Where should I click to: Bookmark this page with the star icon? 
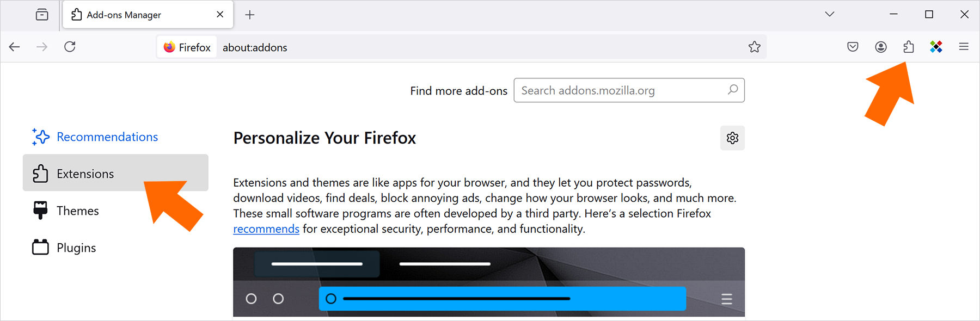[754, 47]
